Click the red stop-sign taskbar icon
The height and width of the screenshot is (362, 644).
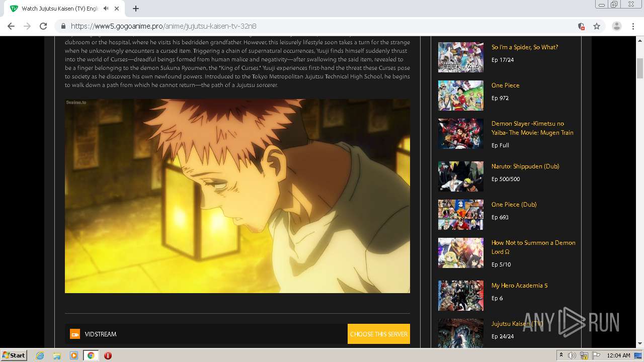pyautogui.click(x=108, y=355)
